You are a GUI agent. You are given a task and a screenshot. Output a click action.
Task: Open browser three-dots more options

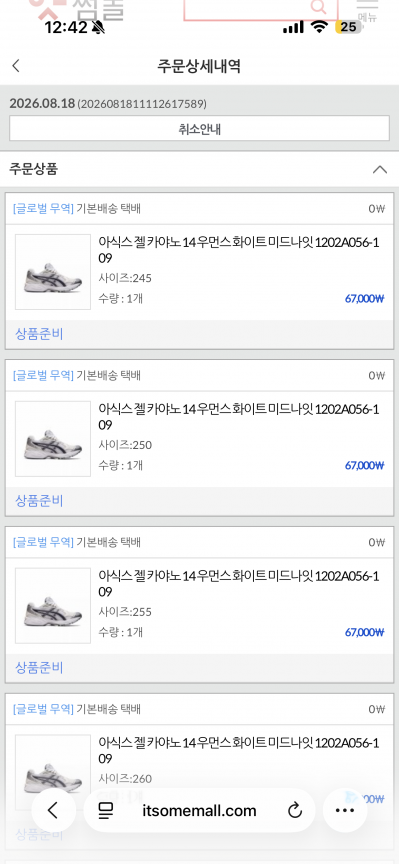[345, 810]
